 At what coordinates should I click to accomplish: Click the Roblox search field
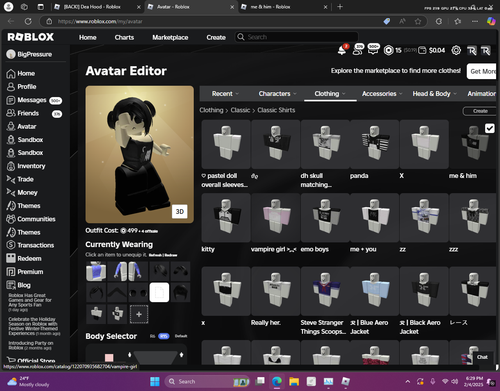[x=297, y=37]
